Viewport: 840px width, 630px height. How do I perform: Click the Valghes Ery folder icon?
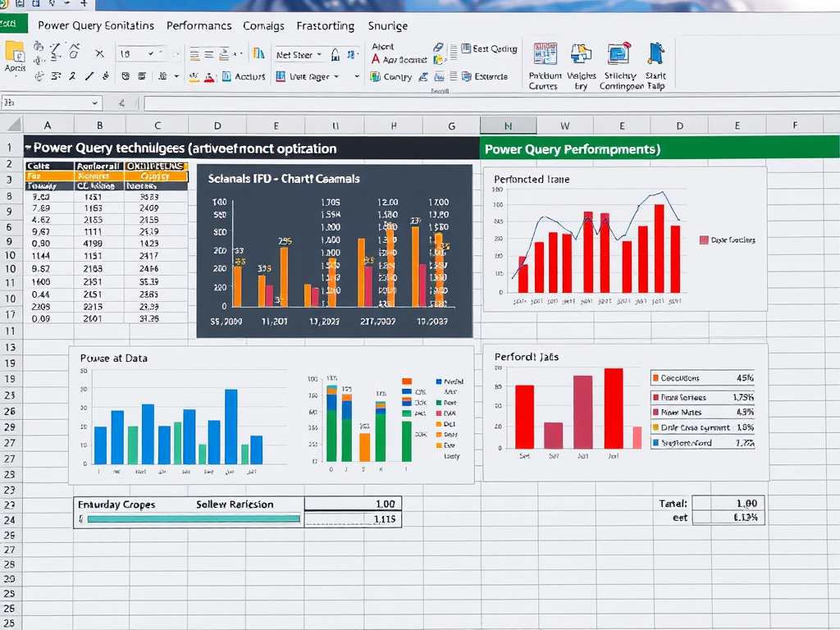pyautogui.click(x=581, y=54)
